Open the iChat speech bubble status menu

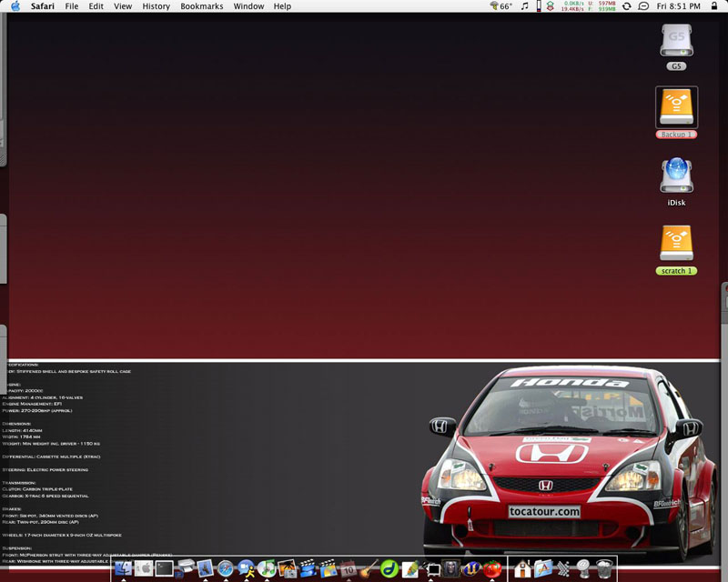pyautogui.click(x=643, y=6)
